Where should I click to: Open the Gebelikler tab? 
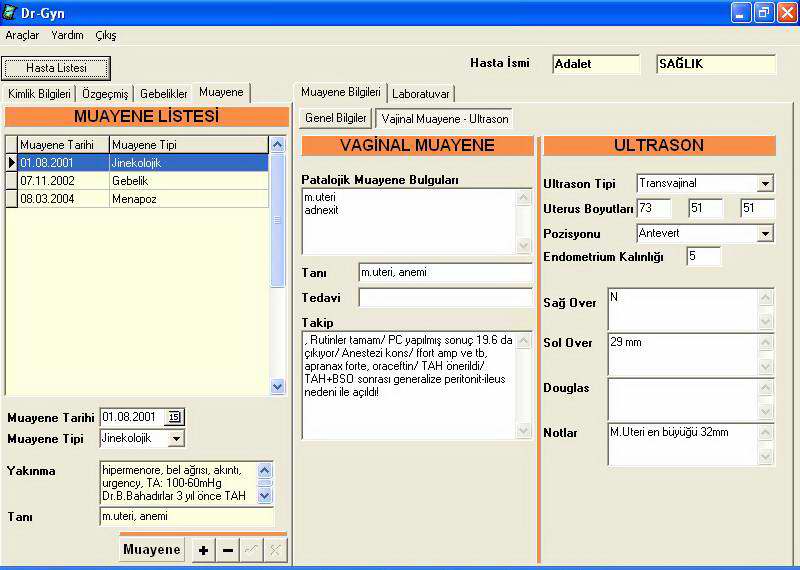pos(163,93)
